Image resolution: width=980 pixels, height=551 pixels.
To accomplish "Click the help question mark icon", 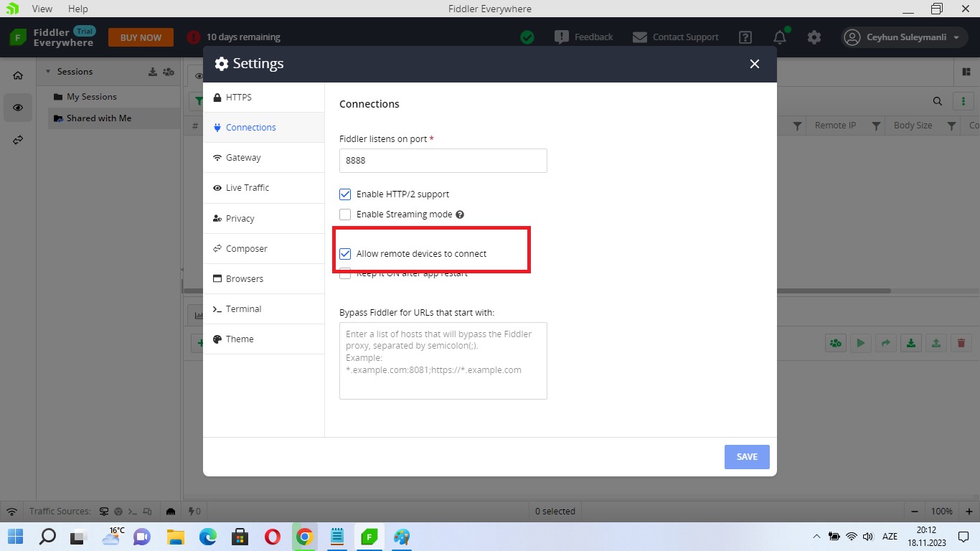I will point(745,37).
